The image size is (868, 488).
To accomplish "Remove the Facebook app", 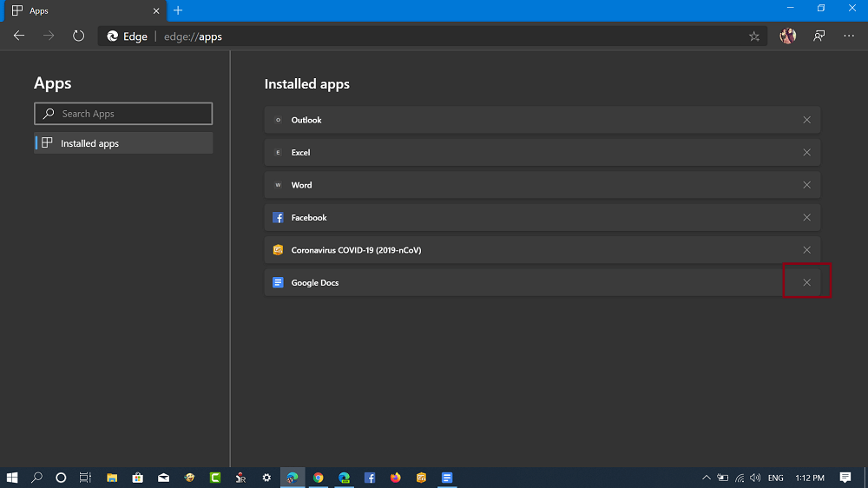I will [x=806, y=218].
